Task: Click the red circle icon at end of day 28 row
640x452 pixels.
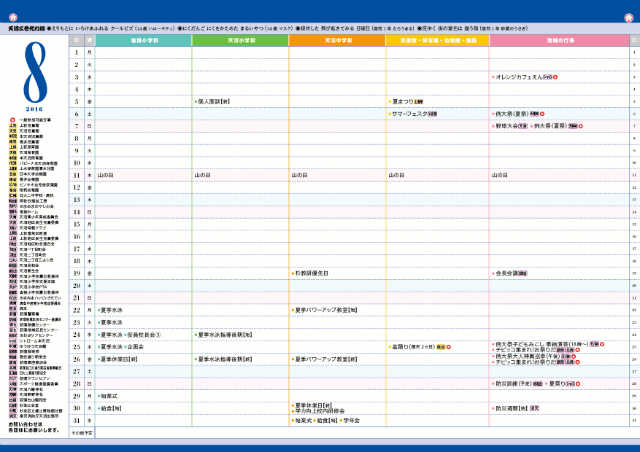Action: 578,383
